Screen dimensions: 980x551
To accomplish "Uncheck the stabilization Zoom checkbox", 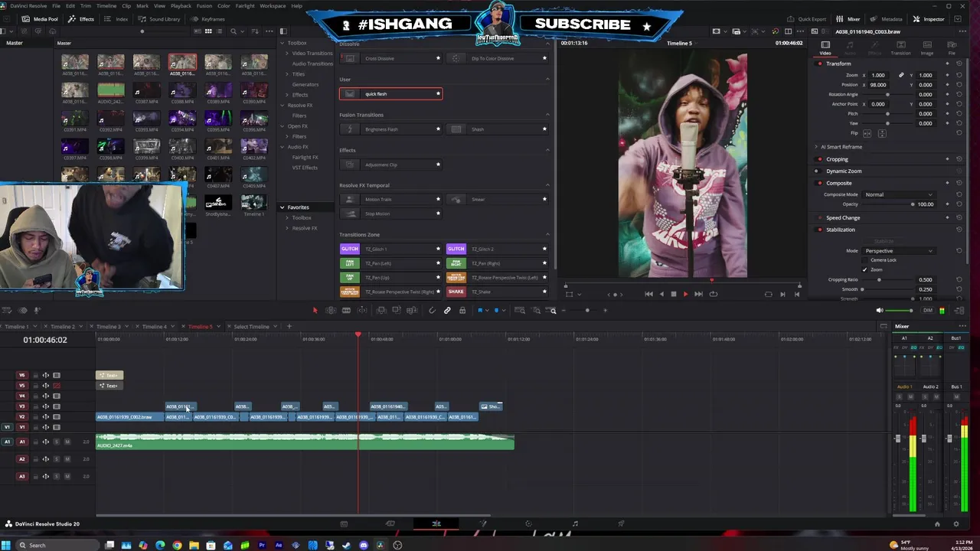I will [x=865, y=269].
